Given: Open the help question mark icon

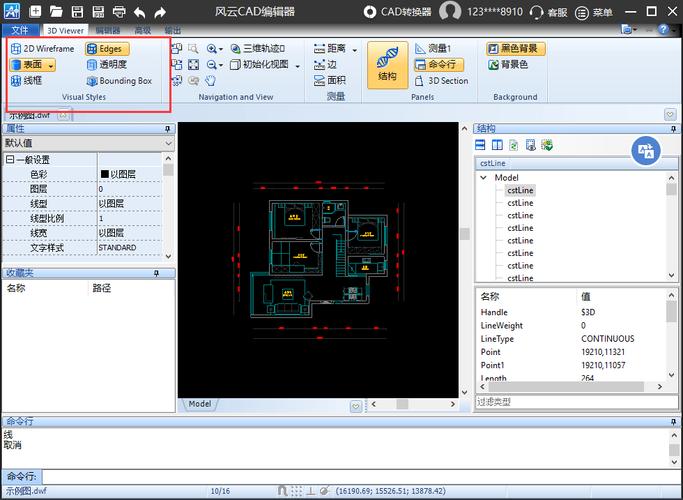Looking at the screenshot, I should pyautogui.click(x=663, y=30).
